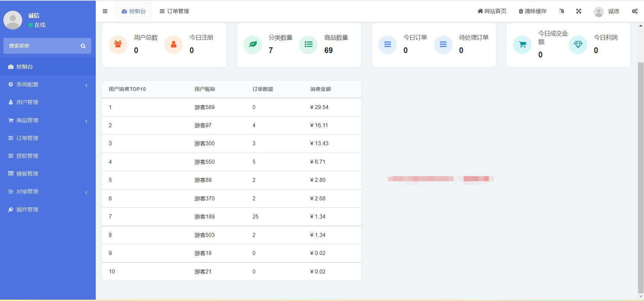Click the 订单数量 column header
Image resolution: width=644 pixels, height=301 pixels.
[x=263, y=89]
